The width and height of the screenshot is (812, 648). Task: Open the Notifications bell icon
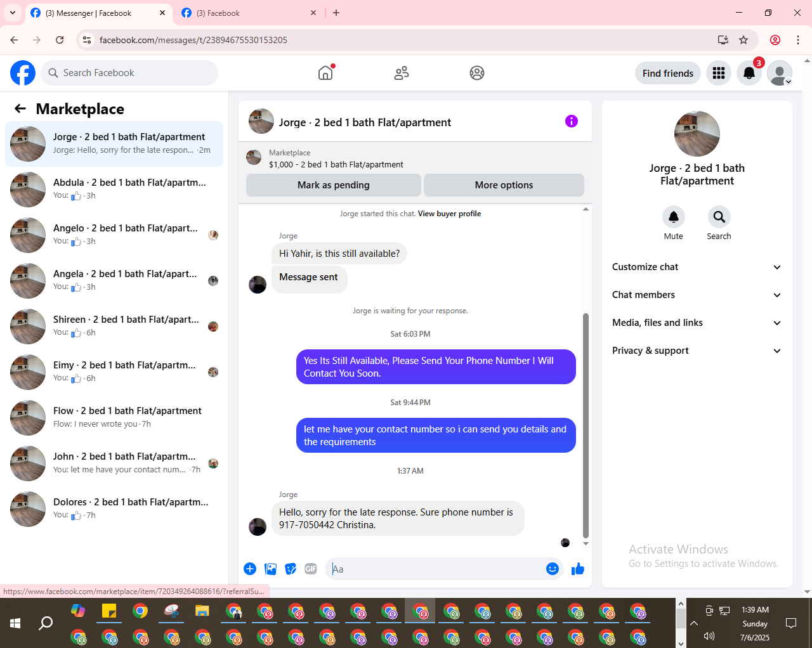749,73
